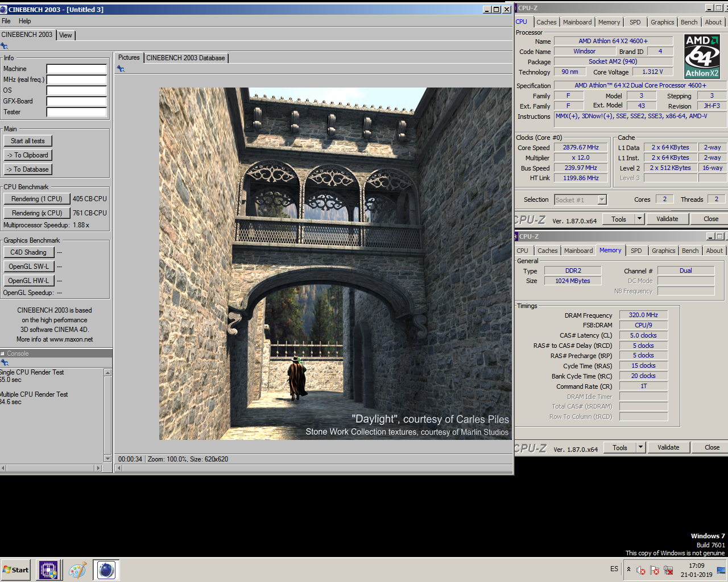The width and height of the screenshot is (728, 582).
Task: Run Rendering (1 CPU) benchmark
Action: tap(37, 199)
